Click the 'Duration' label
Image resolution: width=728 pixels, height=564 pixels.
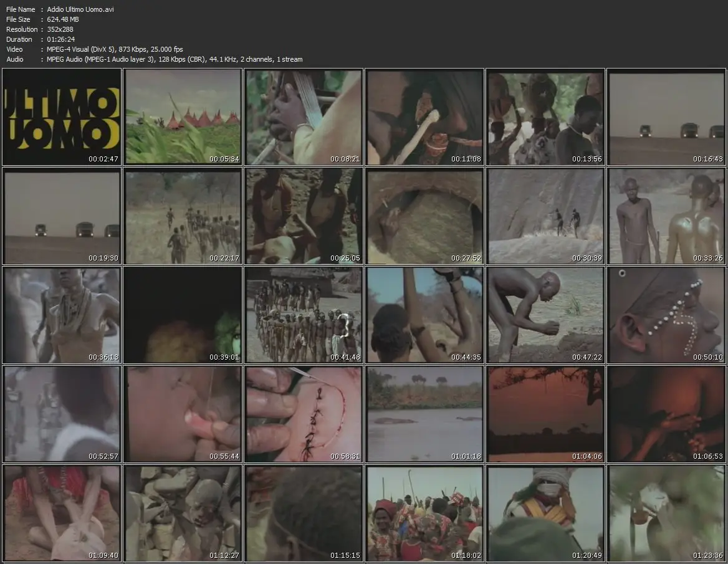[19, 39]
